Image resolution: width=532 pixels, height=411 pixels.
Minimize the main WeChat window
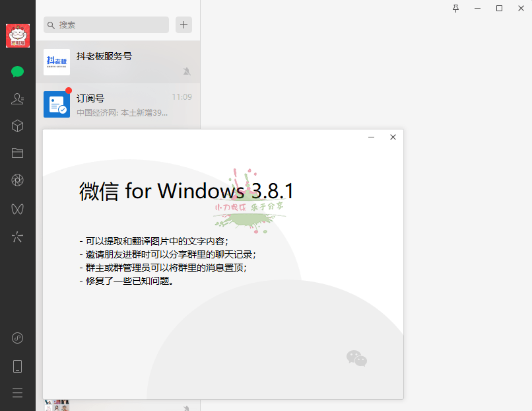(477, 9)
